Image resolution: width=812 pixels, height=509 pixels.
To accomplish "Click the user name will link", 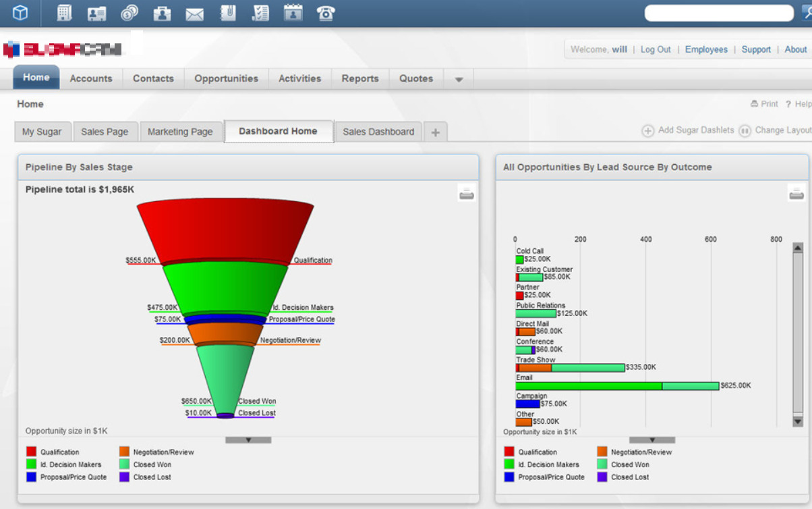I will coord(619,49).
